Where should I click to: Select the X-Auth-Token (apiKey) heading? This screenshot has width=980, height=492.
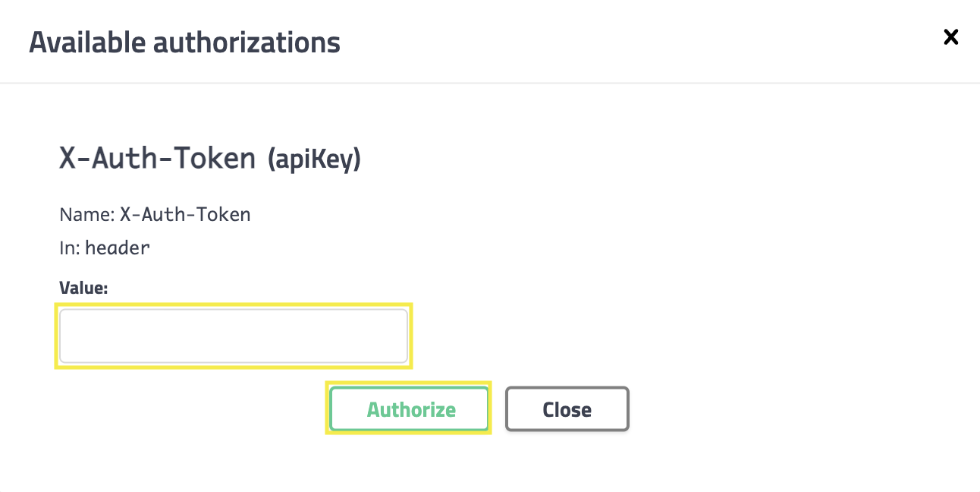pos(210,158)
